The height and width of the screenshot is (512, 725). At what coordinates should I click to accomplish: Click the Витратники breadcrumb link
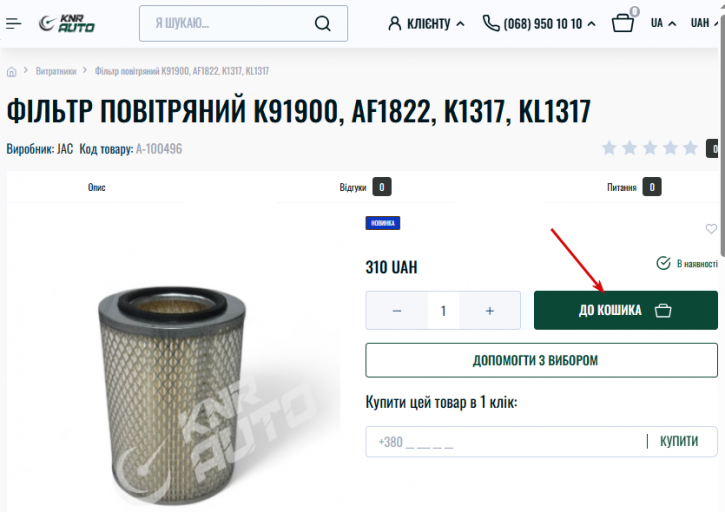click(56, 71)
